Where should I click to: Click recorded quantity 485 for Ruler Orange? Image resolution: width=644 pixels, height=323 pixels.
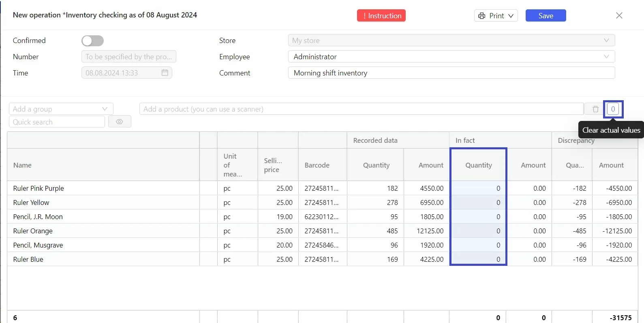tap(392, 231)
